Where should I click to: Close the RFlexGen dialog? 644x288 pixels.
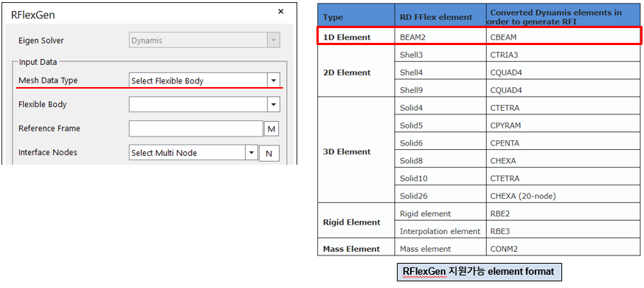(281, 12)
